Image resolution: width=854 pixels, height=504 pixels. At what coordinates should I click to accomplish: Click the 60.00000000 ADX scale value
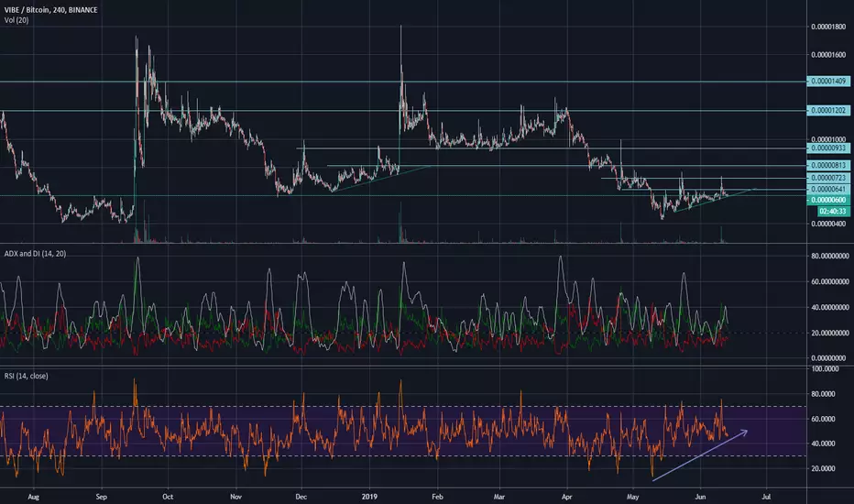830,281
